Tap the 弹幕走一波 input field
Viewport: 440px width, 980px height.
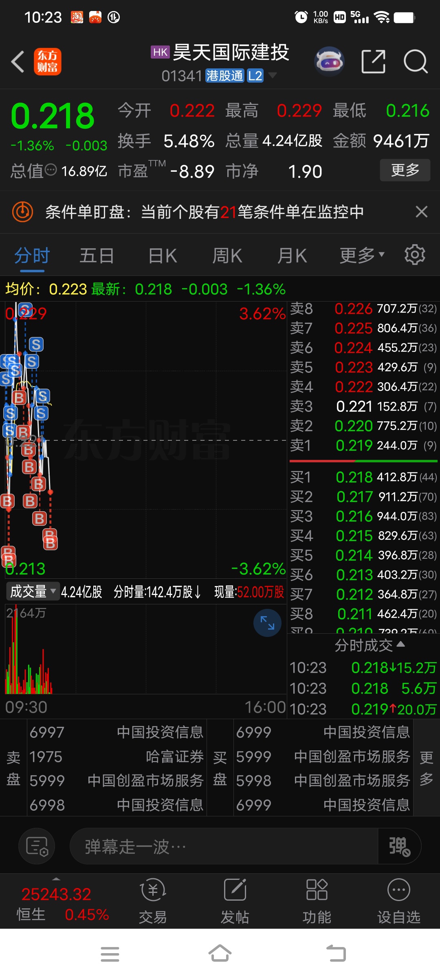tap(224, 846)
